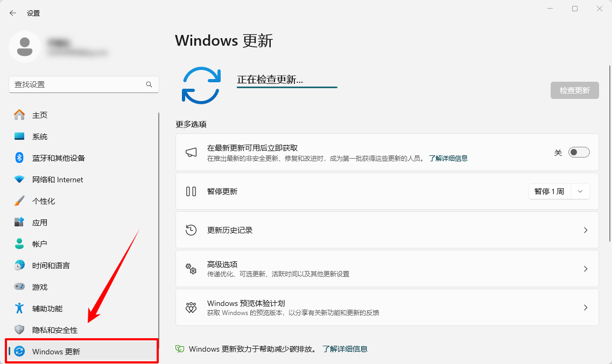
Task: Click the 正在检查更新 progress bar
Action: [x=287, y=87]
